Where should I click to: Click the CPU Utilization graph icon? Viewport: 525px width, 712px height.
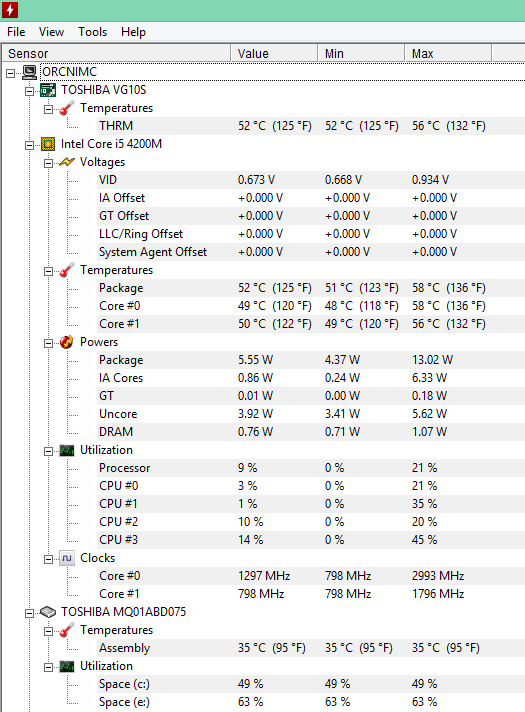click(67, 450)
